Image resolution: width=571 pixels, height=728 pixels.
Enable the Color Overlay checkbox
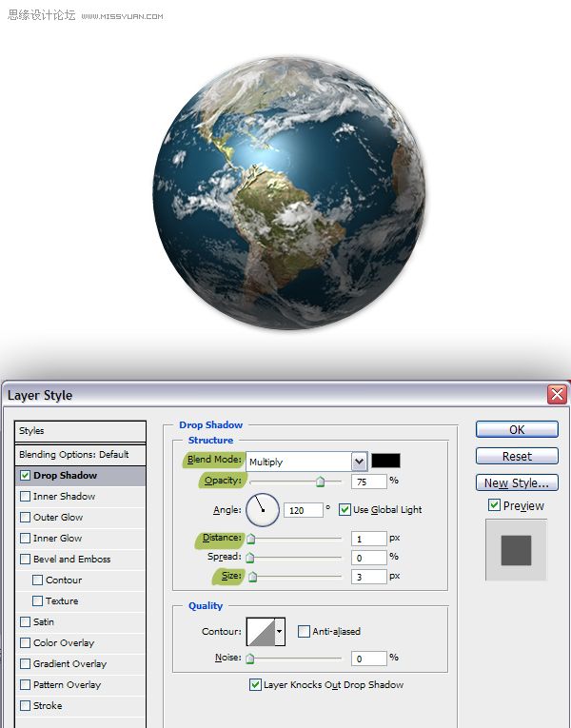[25, 642]
